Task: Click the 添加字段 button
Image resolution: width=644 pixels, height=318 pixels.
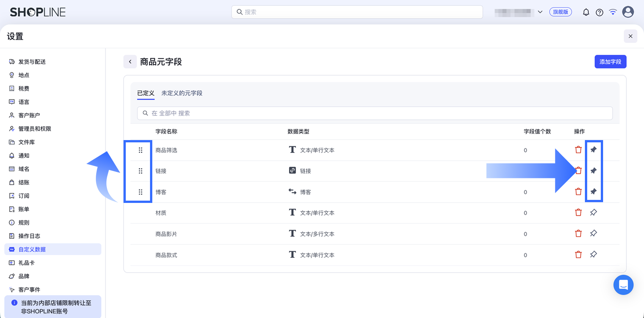Action: (x=610, y=62)
